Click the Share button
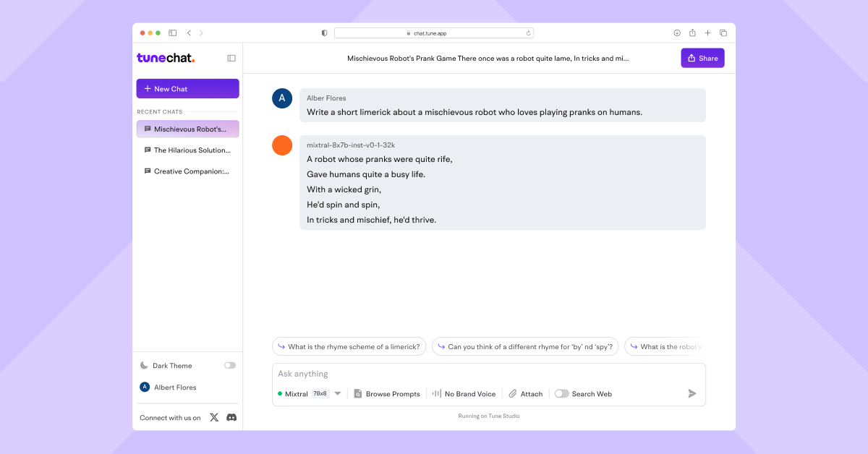868x454 pixels. [x=702, y=58]
